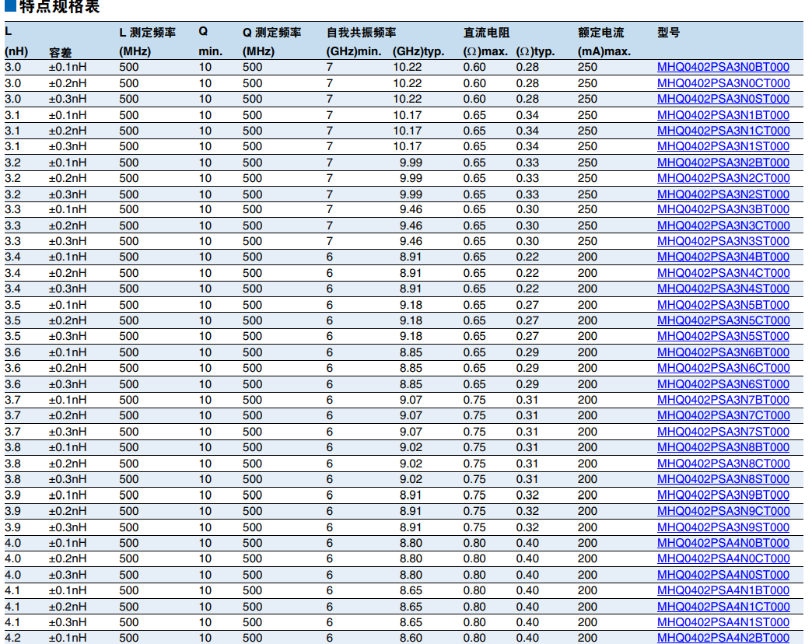The width and height of the screenshot is (812, 644).
Task: Open the MHQ0402PSA3N0BT000 part link
Action: (723, 67)
